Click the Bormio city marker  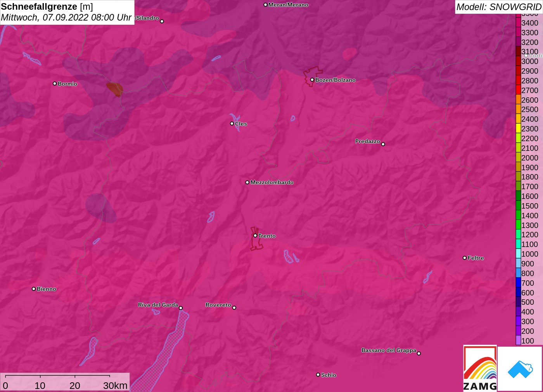pyautogui.click(x=55, y=84)
